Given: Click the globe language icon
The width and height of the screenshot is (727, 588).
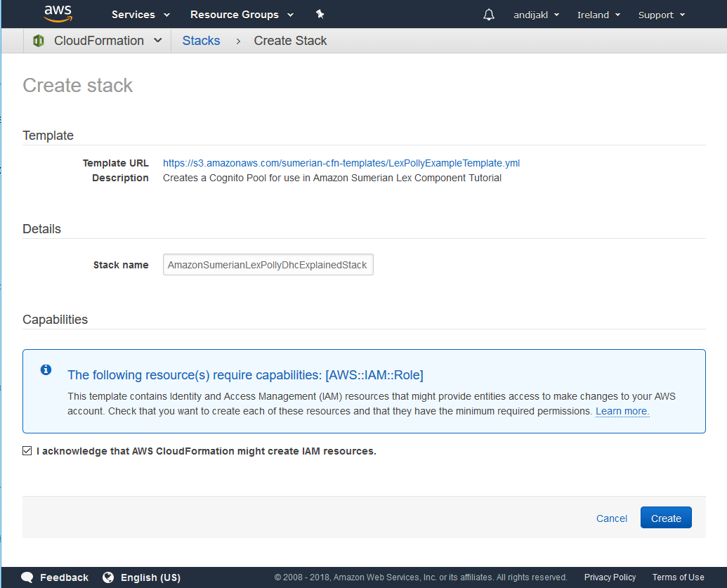Looking at the screenshot, I should click(x=108, y=577).
